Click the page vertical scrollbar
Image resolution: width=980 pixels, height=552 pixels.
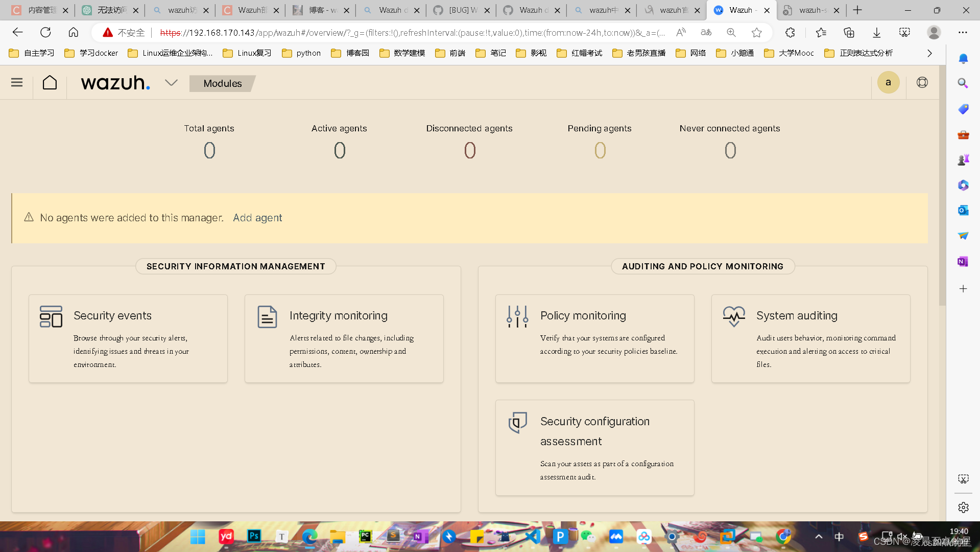coord(942,187)
